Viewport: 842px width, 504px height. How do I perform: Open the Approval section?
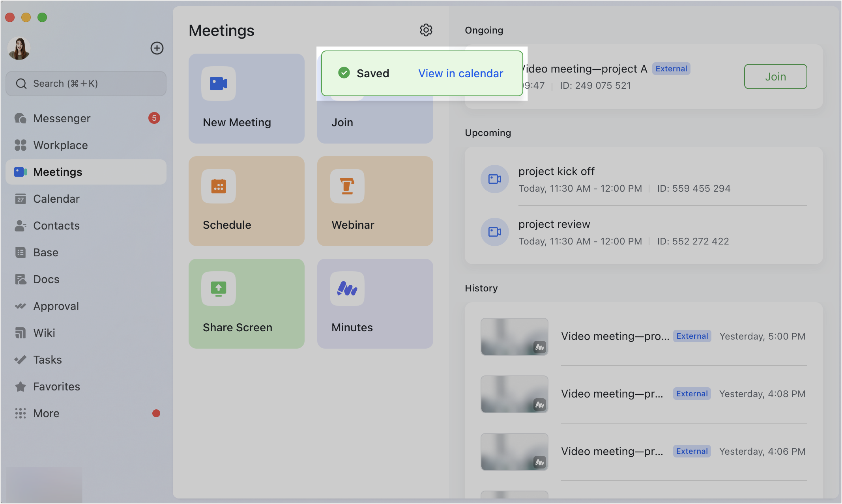[56, 306]
